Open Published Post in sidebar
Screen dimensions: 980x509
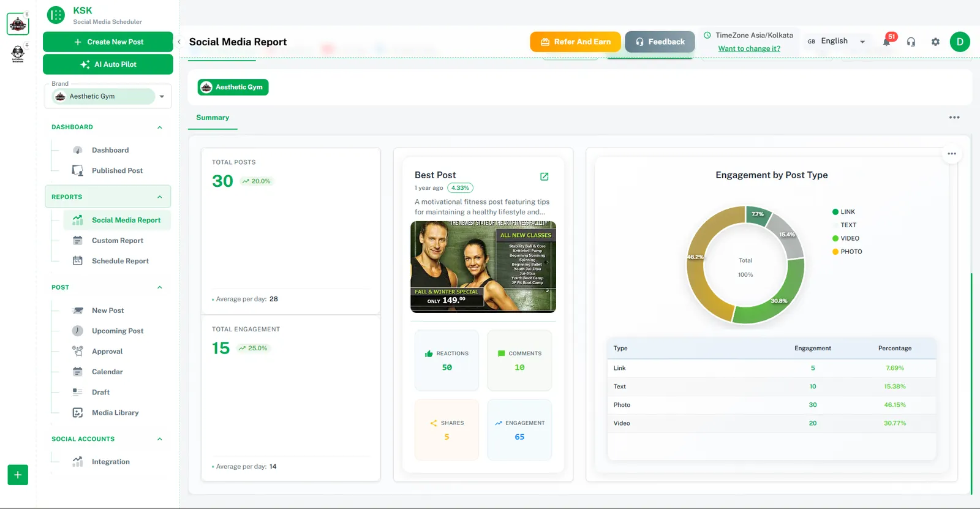(x=117, y=170)
